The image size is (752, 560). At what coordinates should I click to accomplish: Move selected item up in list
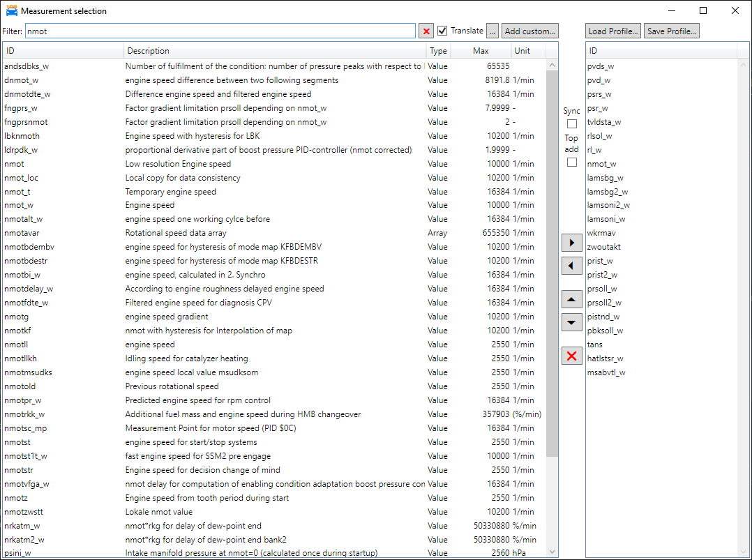pos(572,299)
